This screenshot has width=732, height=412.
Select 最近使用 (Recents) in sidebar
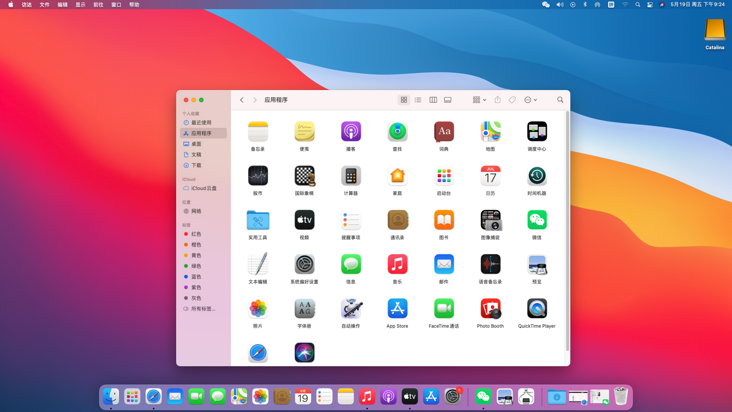pyautogui.click(x=204, y=122)
